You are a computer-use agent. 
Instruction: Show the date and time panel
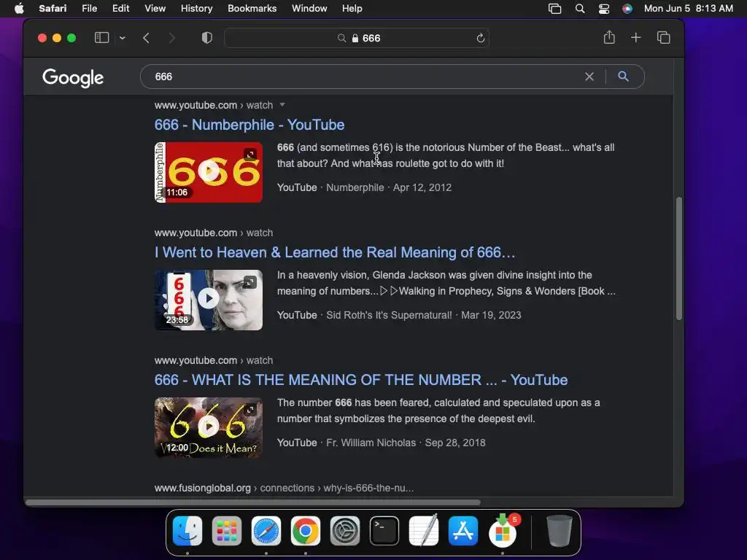click(x=689, y=8)
